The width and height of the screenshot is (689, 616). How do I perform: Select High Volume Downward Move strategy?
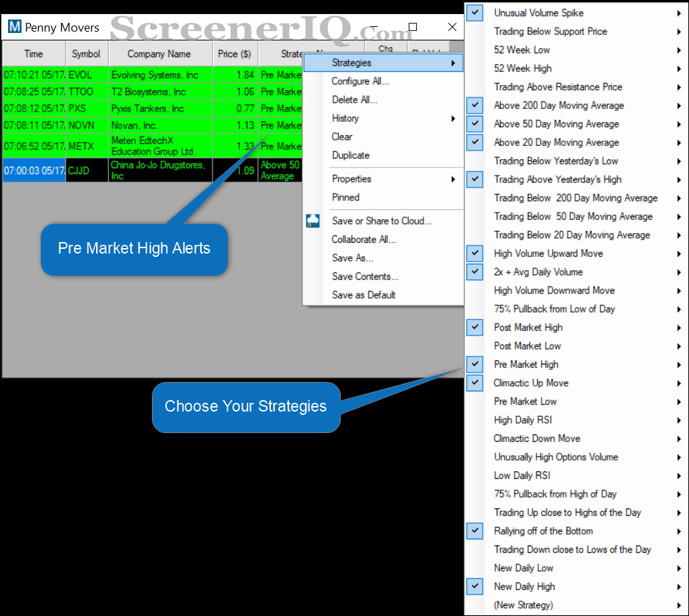pos(554,291)
